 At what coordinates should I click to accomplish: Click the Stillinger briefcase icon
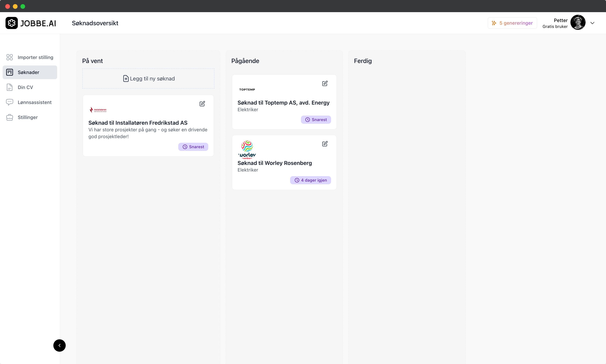pyautogui.click(x=9, y=117)
